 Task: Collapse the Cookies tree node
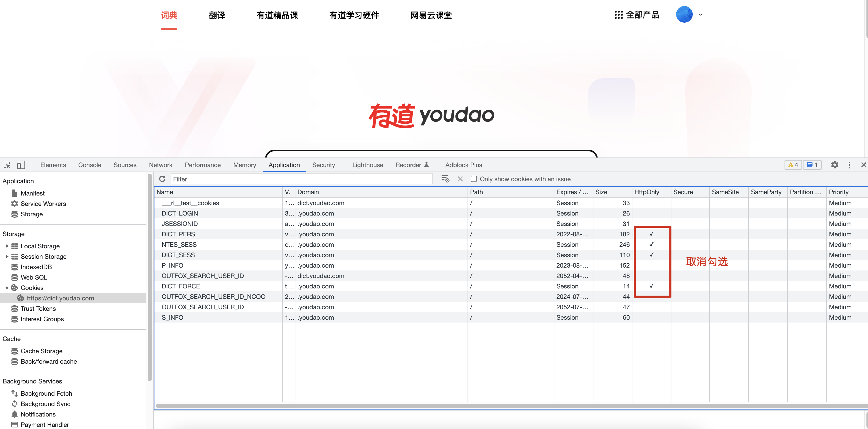click(7, 288)
